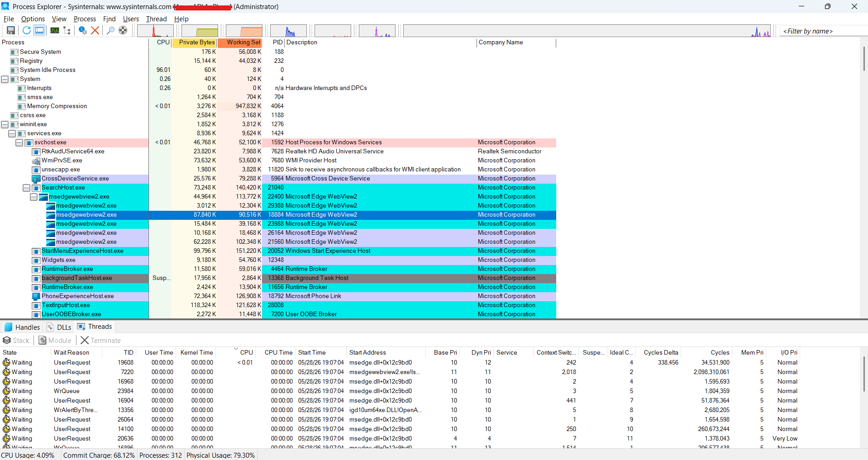Sort by the PID column header
868x460 pixels.
tap(274, 43)
